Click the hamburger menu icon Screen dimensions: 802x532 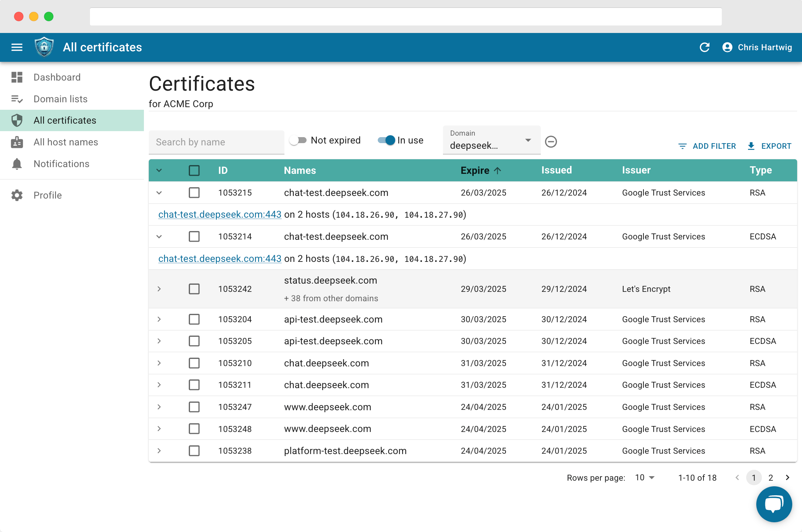[x=17, y=47]
